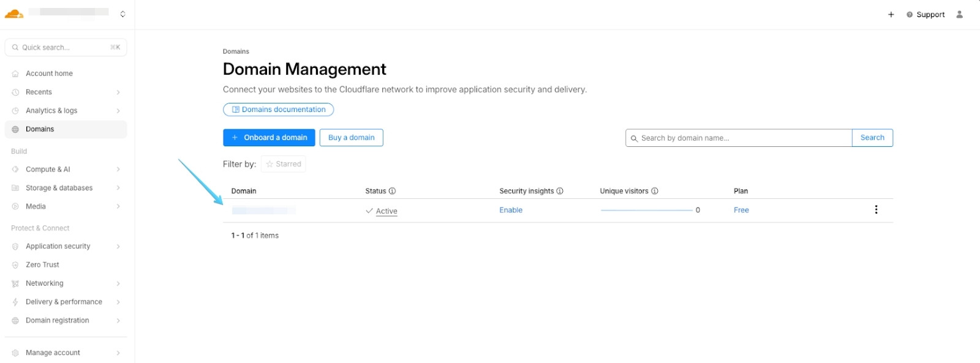Click the Manage account gear icon

15,353
